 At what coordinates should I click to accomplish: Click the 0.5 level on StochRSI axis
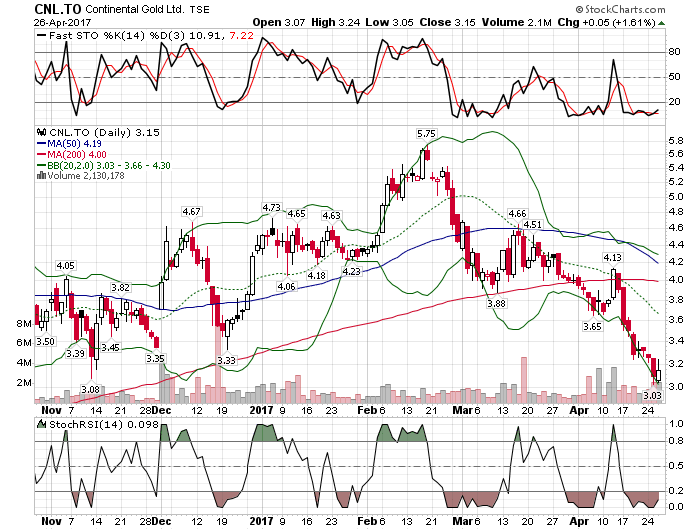[x=676, y=466]
